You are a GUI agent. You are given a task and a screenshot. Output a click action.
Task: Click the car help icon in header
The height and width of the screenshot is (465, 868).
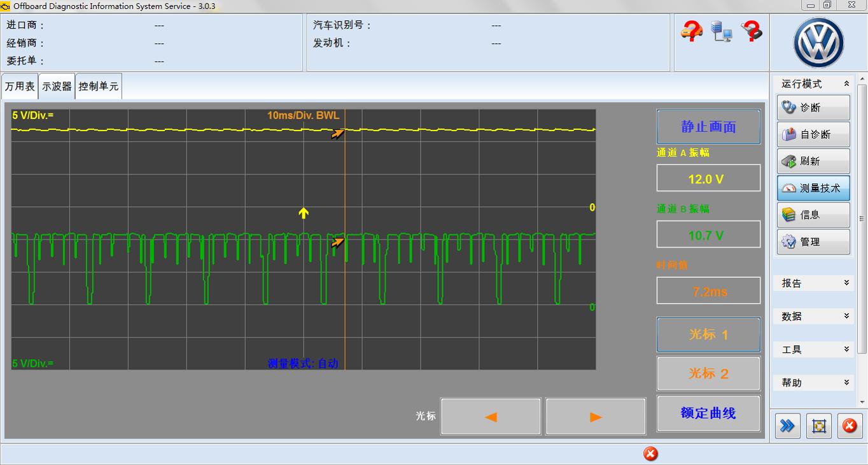click(691, 31)
